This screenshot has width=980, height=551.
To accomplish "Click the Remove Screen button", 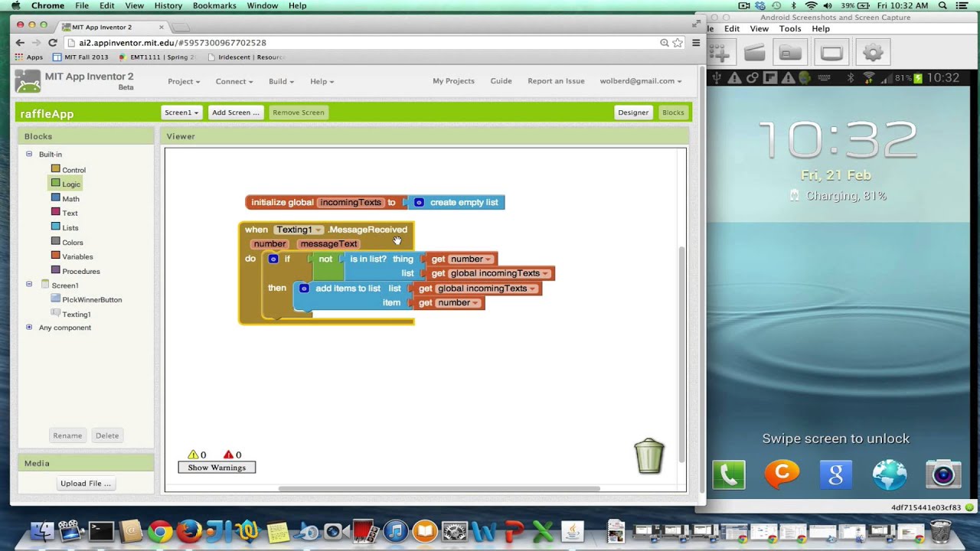I will pos(299,112).
